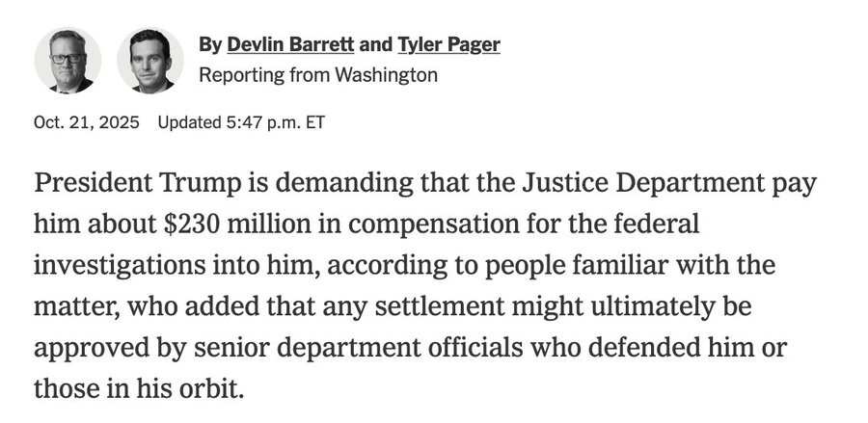Click "investigations" starting the third line

(106, 266)
